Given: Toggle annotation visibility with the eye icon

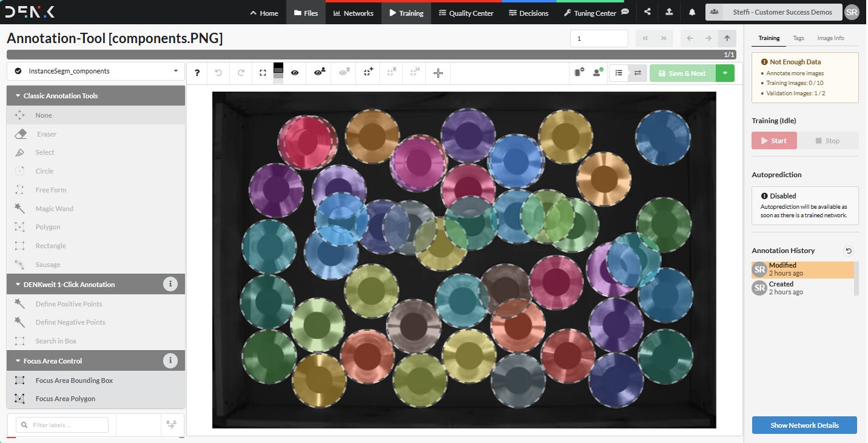Looking at the screenshot, I should (x=295, y=73).
